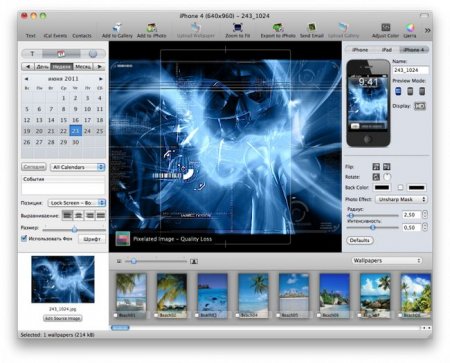Click the rotate image icon
Viewport: 450px width, 363px height.
[376, 177]
